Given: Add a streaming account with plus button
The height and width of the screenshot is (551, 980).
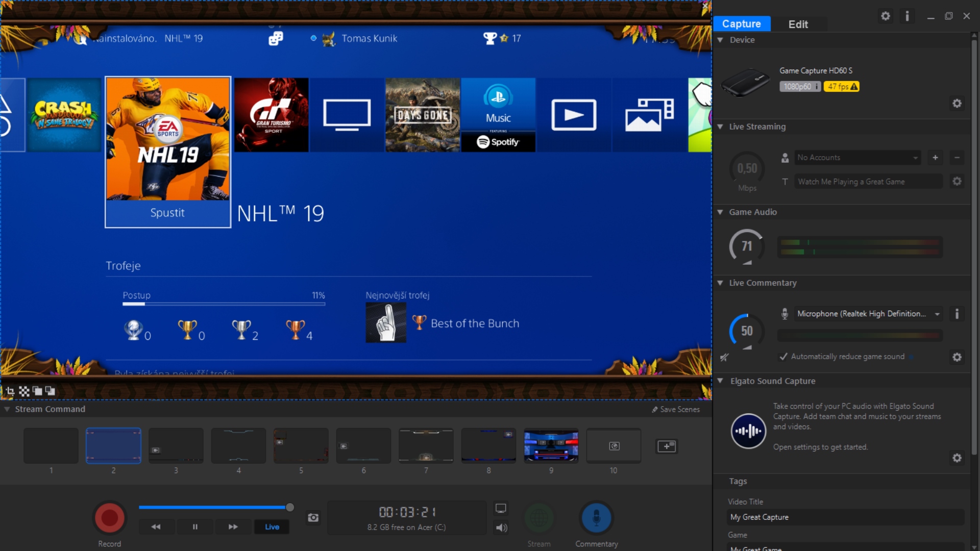Looking at the screenshot, I should (935, 158).
